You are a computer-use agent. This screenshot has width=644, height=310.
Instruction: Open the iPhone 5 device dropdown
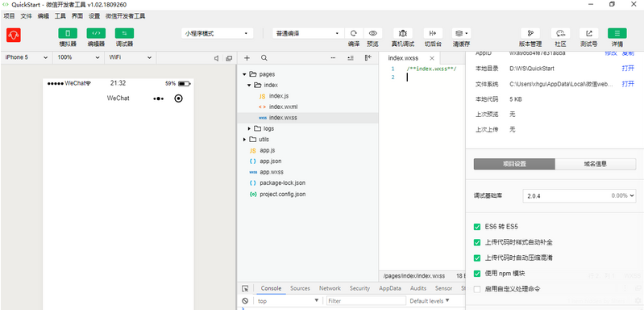27,57
